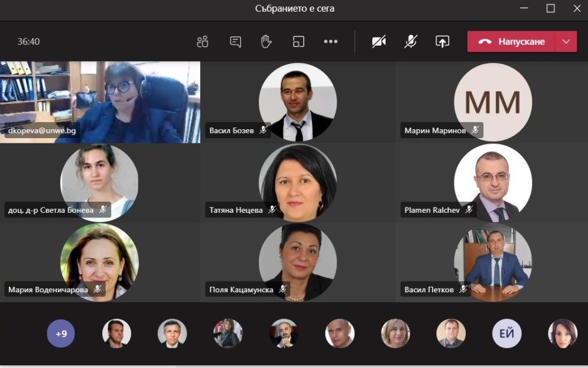588x368 pixels.
Task: Unmute the microphone
Action: tap(411, 42)
